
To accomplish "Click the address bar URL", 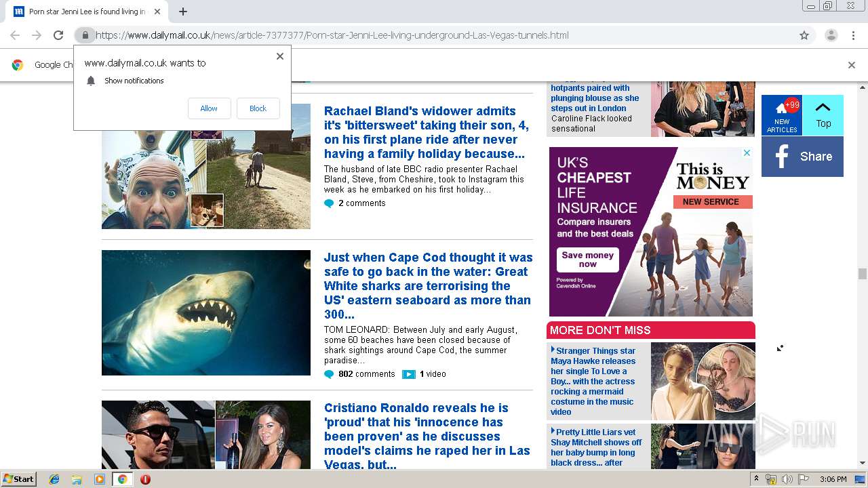I will pyautogui.click(x=332, y=35).
